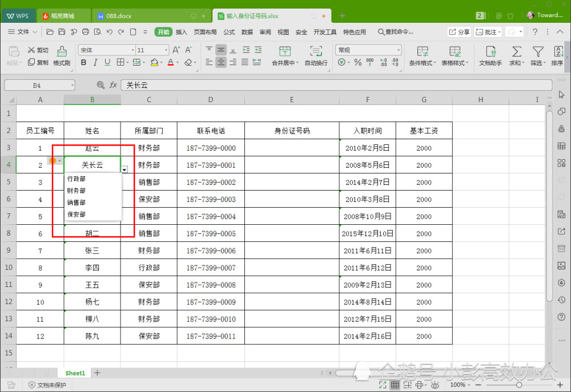Open the 公式 ribbon tab
The height and width of the screenshot is (392, 571).
tap(229, 32)
